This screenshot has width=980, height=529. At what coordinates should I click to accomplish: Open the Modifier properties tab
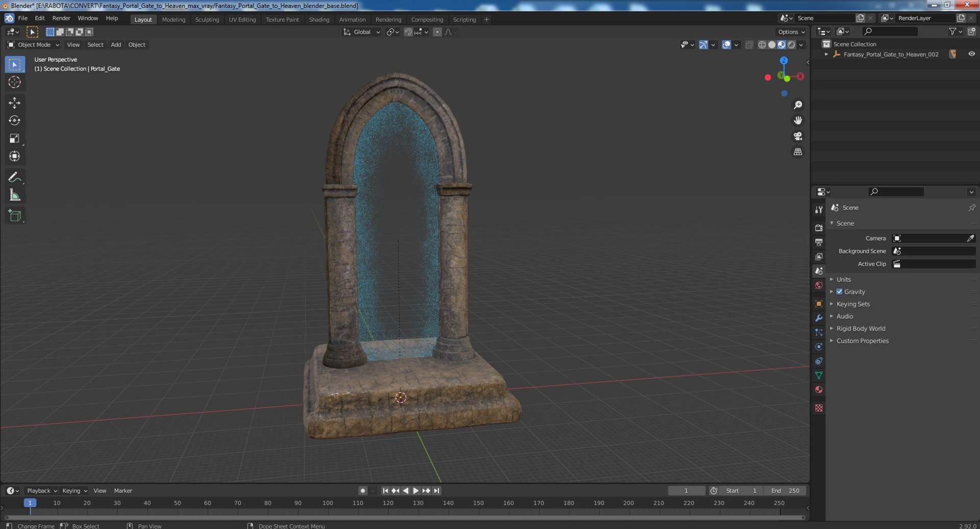(x=819, y=318)
